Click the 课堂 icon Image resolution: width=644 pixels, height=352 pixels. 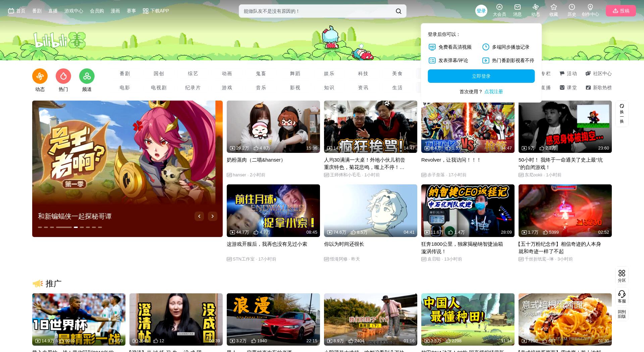[x=562, y=87]
